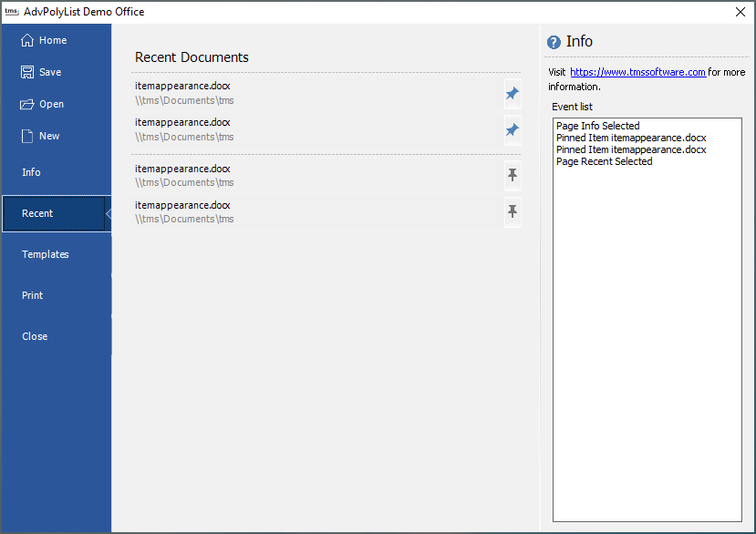756x534 pixels.
Task: Select the Recent page in sidebar
Action: 38,213
